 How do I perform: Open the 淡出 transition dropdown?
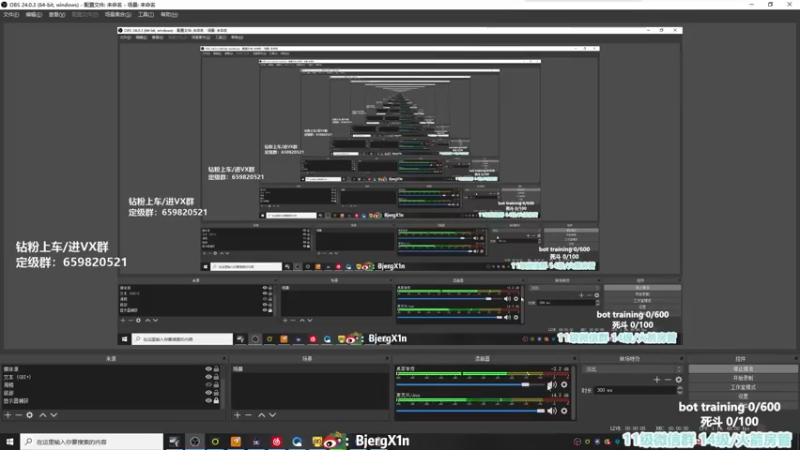[x=632, y=369]
